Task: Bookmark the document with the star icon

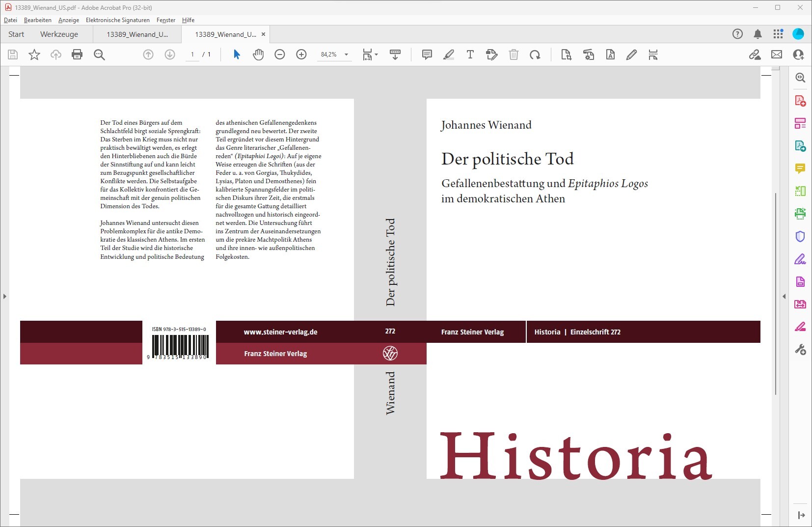Action: [x=34, y=55]
